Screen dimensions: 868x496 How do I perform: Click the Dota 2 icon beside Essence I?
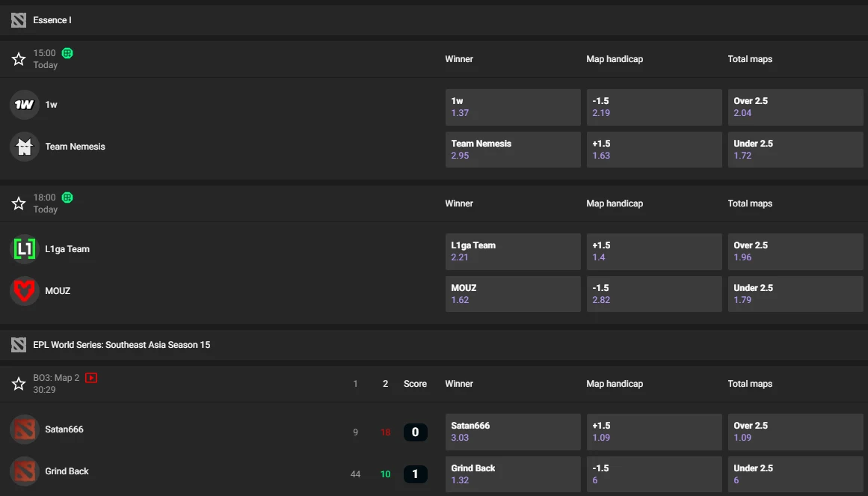coord(18,20)
